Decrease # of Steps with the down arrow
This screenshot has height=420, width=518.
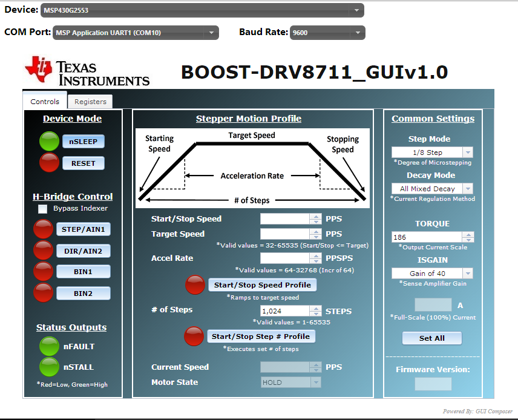316,314
